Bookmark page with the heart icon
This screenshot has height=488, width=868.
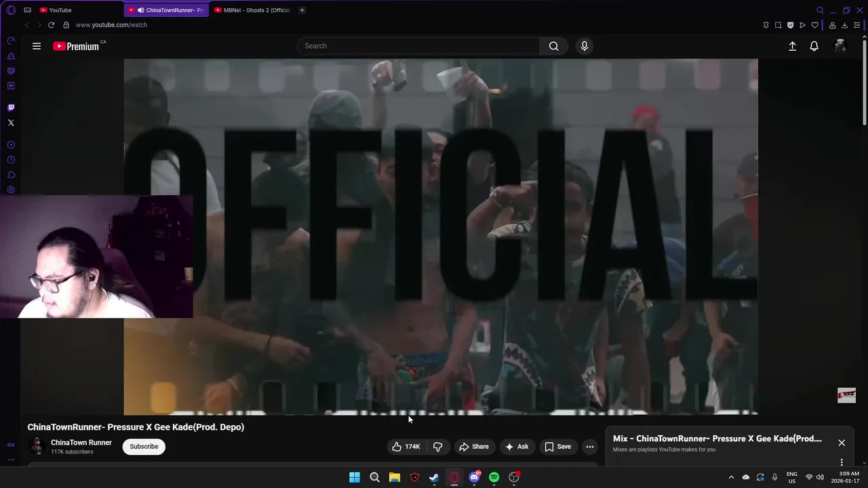point(814,25)
